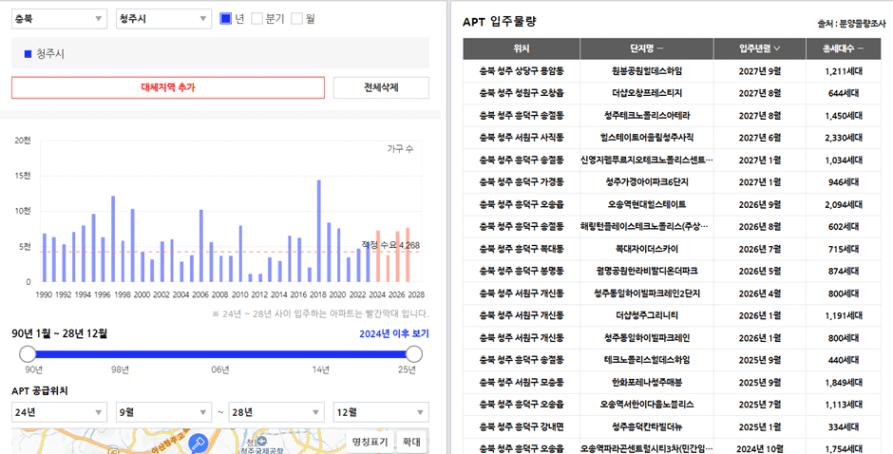Select 더샵오창프레스티지 in the table
Screen dimensions: 893x454
tap(646, 93)
